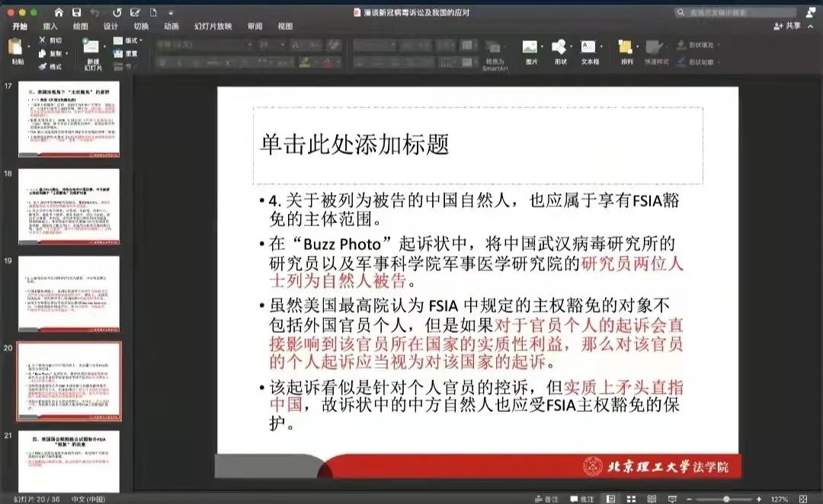The width and height of the screenshot is (823, 504).
Task: Toggle the Comments (批注) pane
Action: [581, 499]
